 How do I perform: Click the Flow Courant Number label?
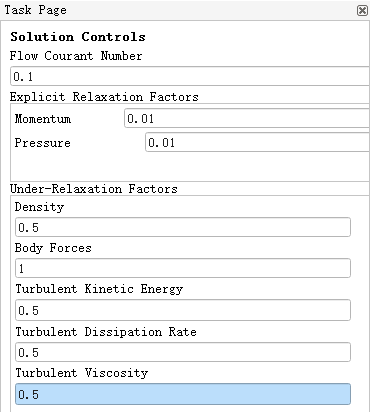tap(76, 56)
